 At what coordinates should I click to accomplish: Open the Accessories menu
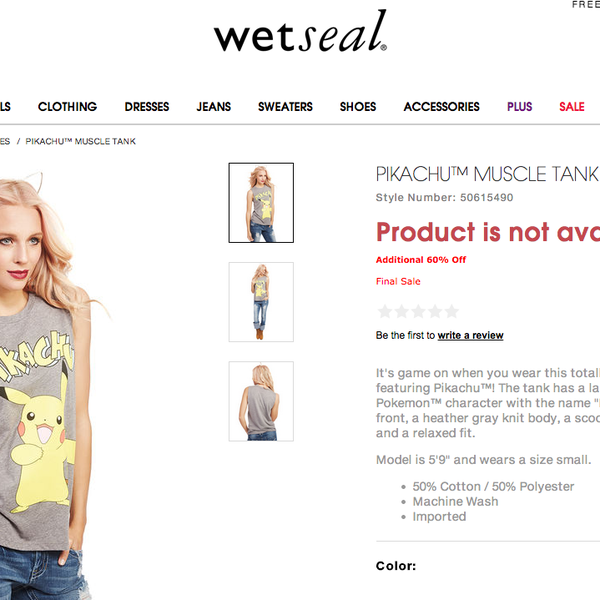[x=442, y=106]
